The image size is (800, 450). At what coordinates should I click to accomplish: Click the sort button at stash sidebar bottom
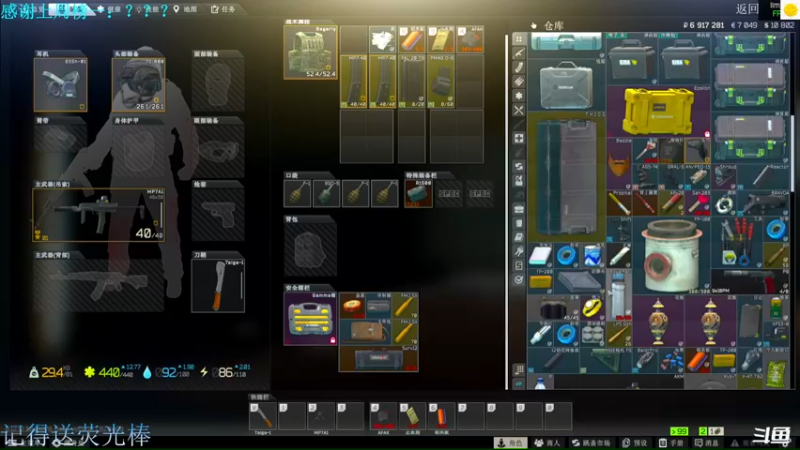click(x=519, y=369)
